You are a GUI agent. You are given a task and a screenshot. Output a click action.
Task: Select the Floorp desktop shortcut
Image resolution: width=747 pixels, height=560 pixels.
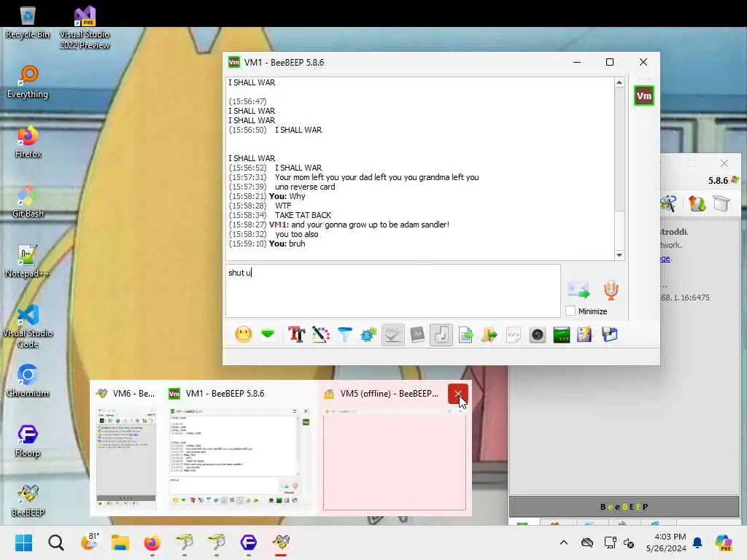pyautogui.click(x=28, y=441)
